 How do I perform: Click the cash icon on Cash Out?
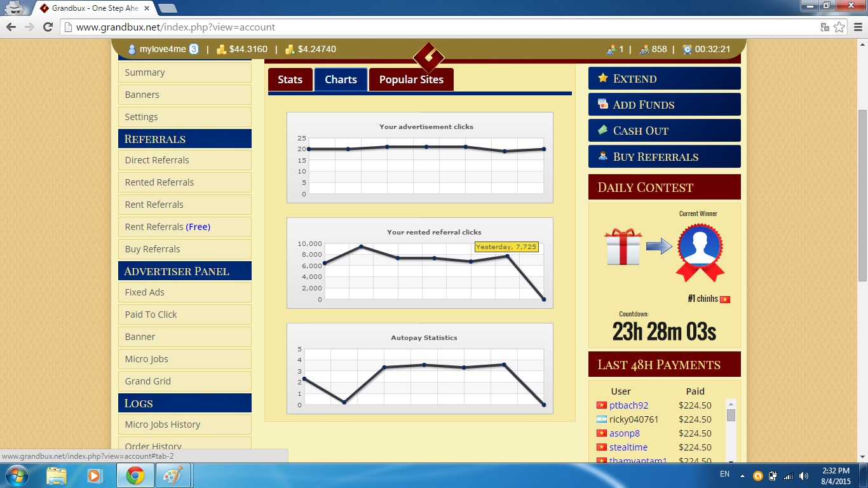tap(603, 130)
